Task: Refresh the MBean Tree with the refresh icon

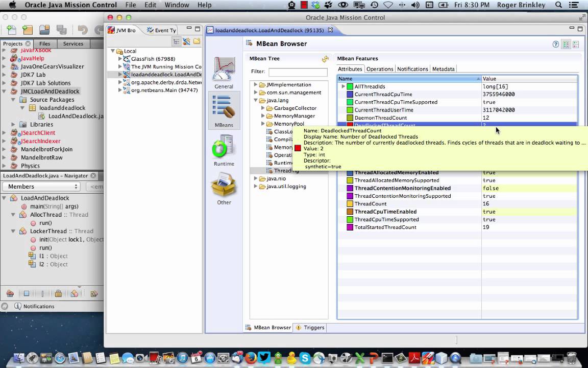Action: (325, 59)
